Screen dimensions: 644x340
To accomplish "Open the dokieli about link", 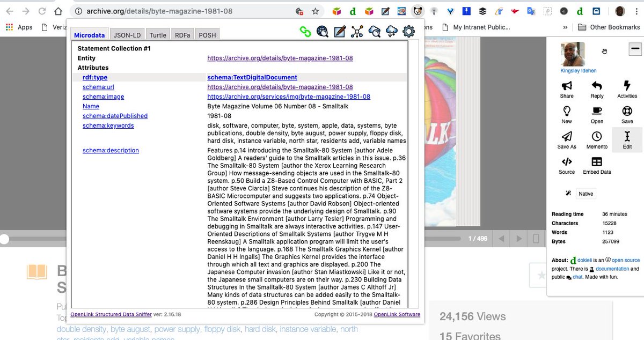I will [x=584, y=260].
